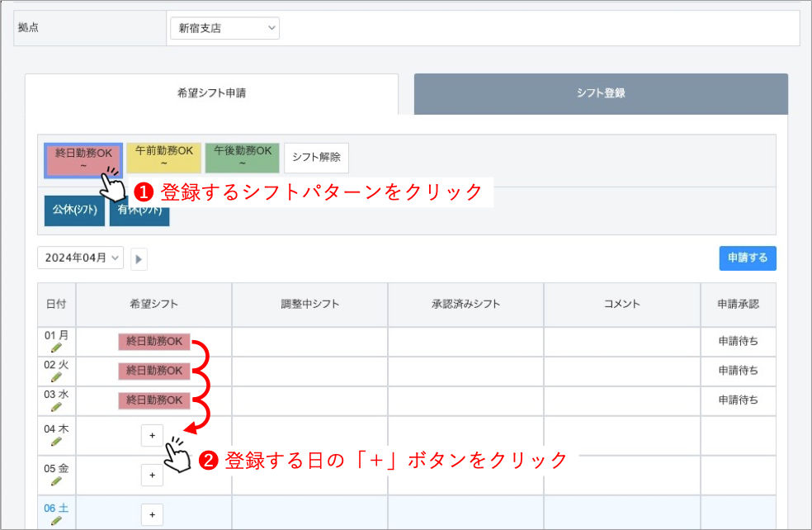Click the シフト解除 button
The height and width of the screenshot is (530, 812).
(x=316, y=158)
